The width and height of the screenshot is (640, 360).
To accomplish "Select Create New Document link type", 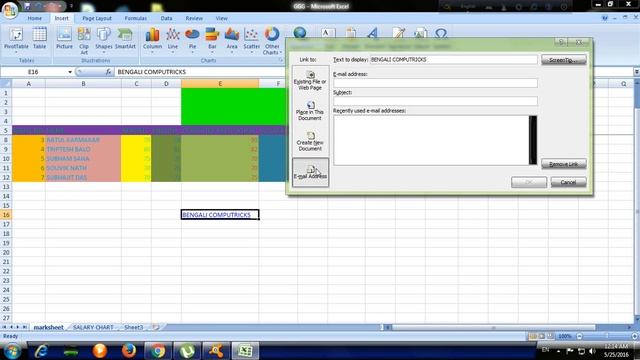I will pos(310,142).
